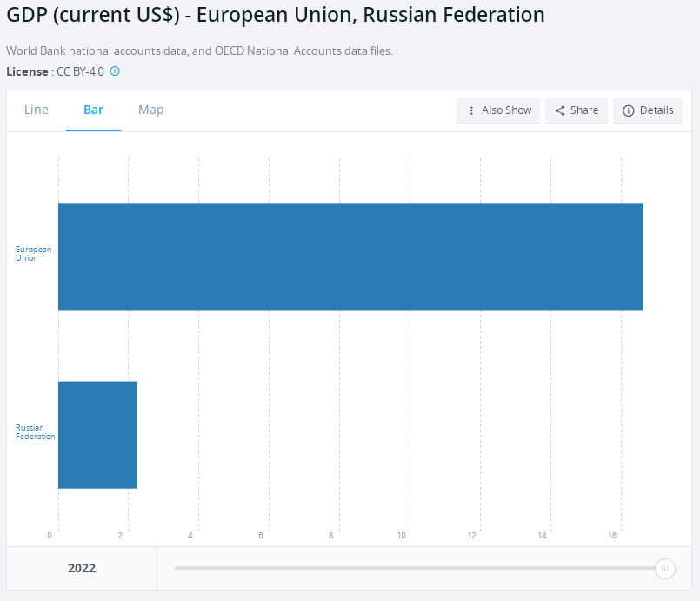Image resolution: width=700 pixels, height=601 pixels.
Task: Click the share arrow icon
Action: coord(560,111)
